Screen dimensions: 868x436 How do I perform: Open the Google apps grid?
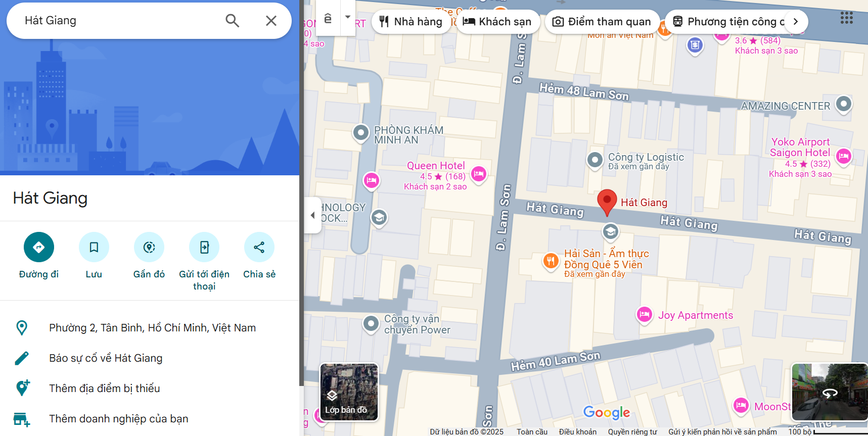[847, 18]
